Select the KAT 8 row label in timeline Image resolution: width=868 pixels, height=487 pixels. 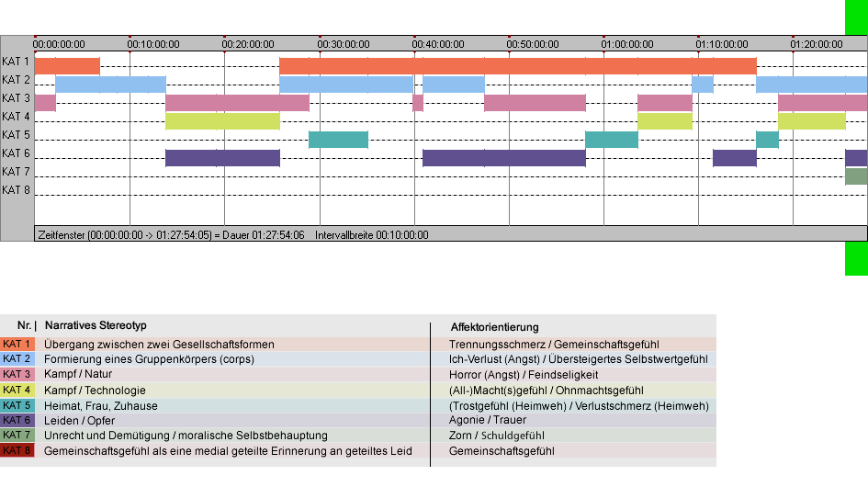16,190
